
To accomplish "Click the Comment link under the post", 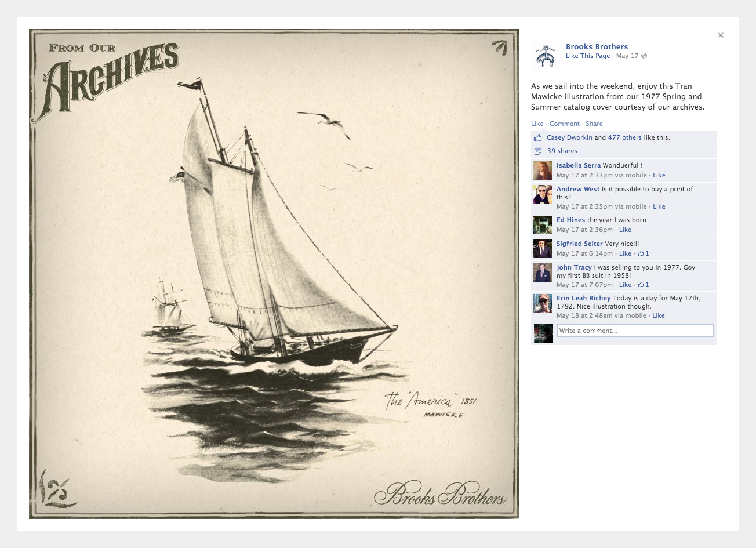I will coord(564,124).
